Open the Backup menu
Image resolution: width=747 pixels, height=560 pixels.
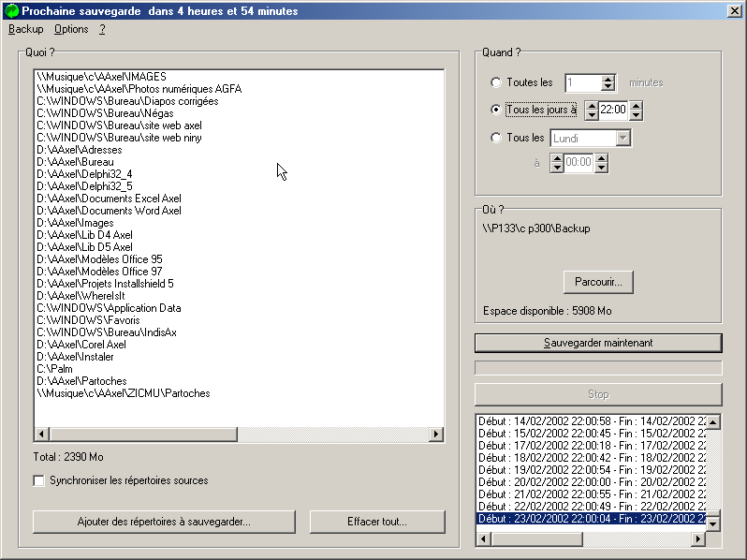pyautogui.click(x=25, y=29)
